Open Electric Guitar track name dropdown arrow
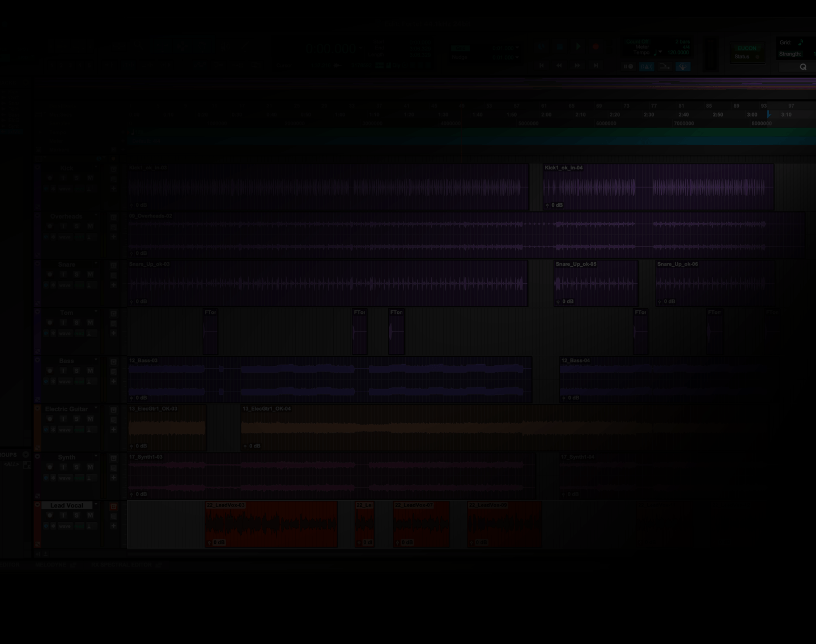This screenshot has height=644, width=816. 96,408
